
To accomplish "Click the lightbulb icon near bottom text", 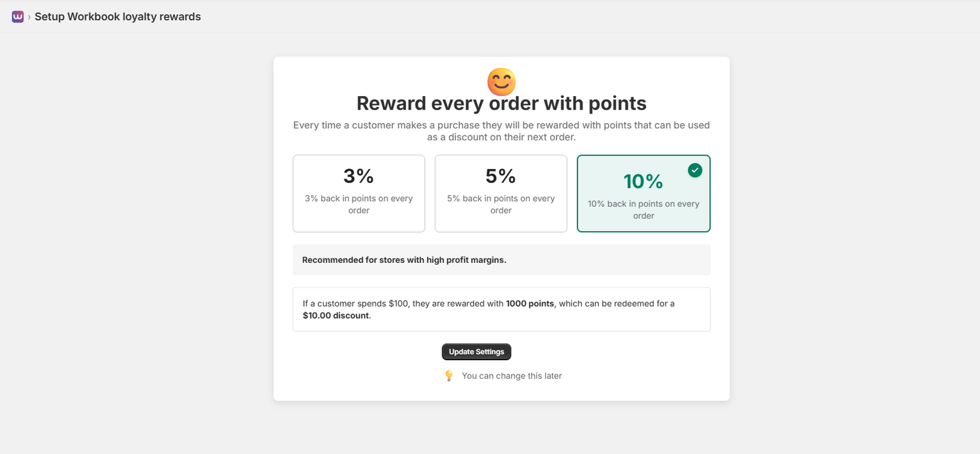I will pos(449,376).
